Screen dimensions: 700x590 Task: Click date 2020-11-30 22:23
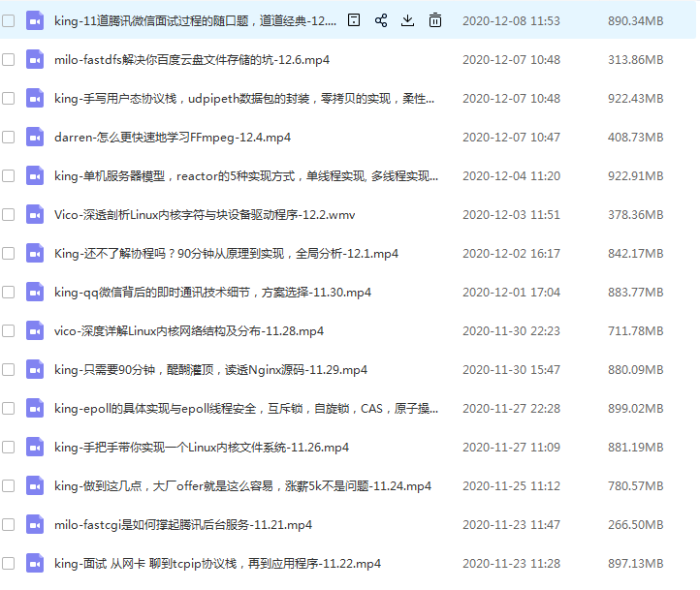511,331
